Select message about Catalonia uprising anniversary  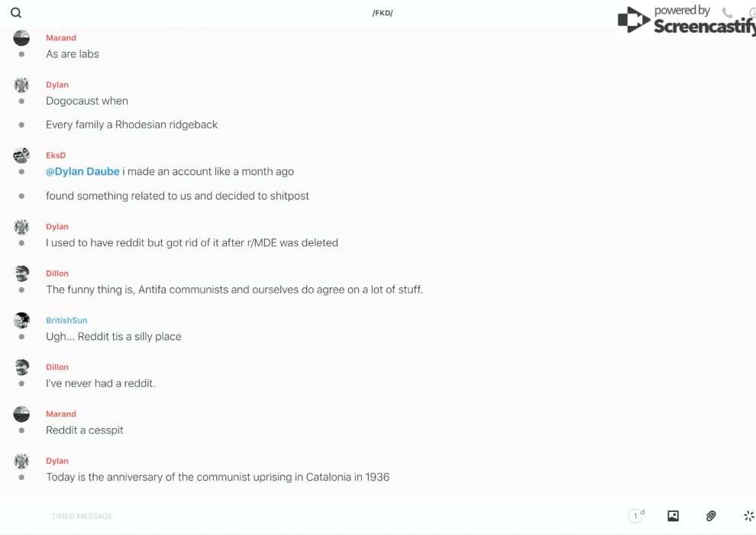tap(218, 477)
